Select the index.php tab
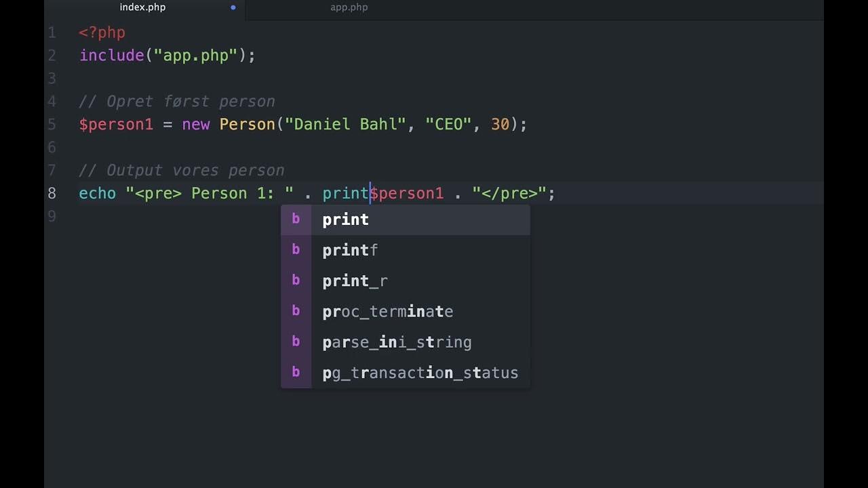This screenshot has width=868, height=488. tap(142, 8)
